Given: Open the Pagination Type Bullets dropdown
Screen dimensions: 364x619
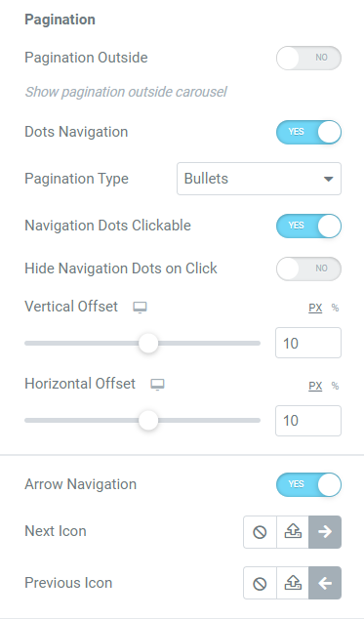Looking at the screenshot, I should (x=259, y=179).
